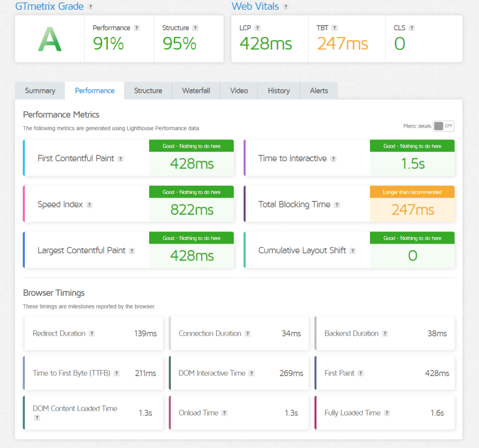Click the Performance 91% score
Screen dimensions: 479x448
[x=109, y=43]
